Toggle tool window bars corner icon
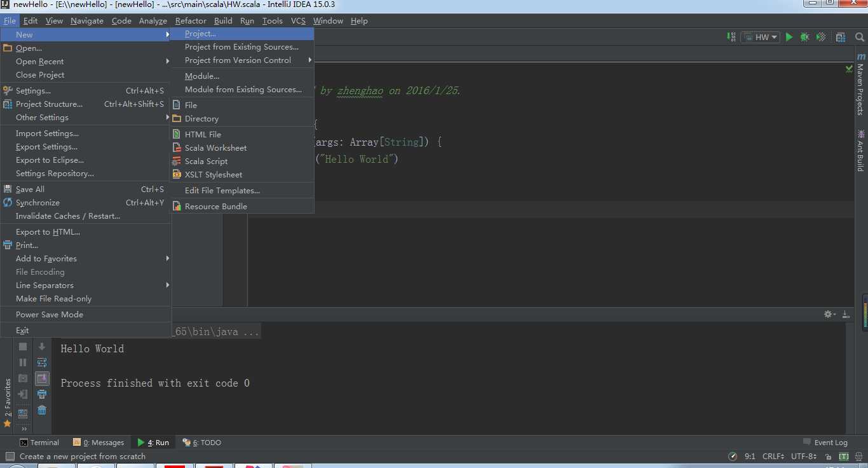The image size is (868, 468). tap(10, 457)
